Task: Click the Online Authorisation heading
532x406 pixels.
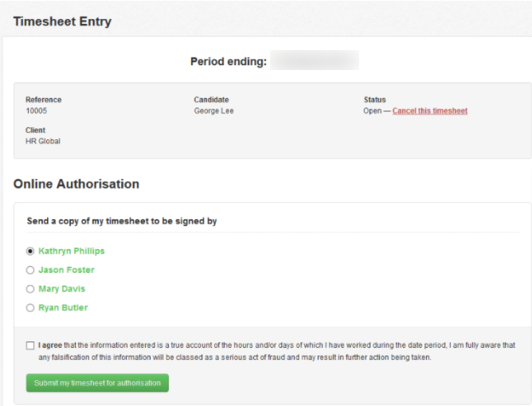Action: click(76, 184)
